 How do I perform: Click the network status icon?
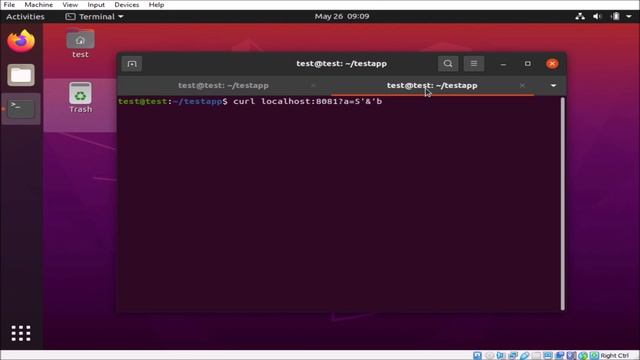(580, 16)
